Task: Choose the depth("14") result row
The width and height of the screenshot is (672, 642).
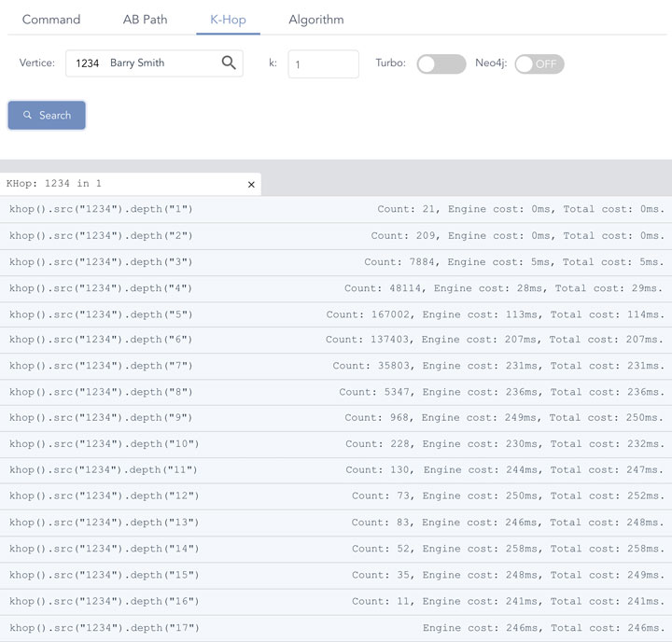Action: [x=336, y=549]
